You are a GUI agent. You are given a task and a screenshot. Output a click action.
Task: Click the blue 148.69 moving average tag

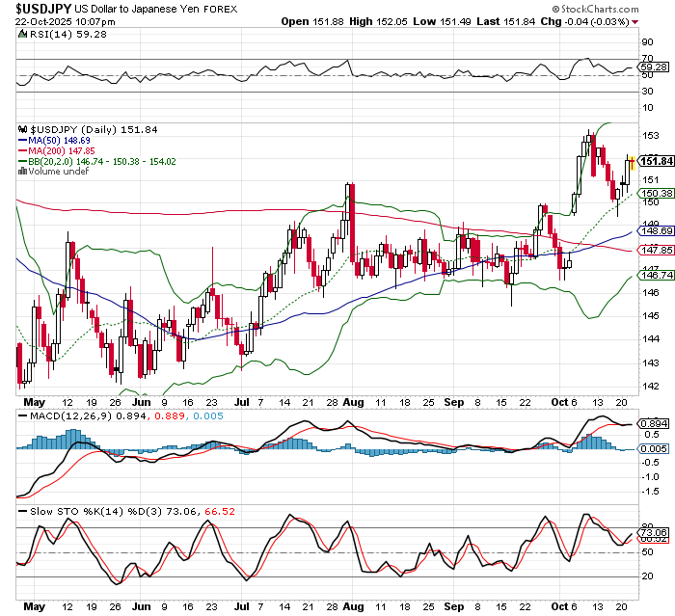(x=657, y=231)
